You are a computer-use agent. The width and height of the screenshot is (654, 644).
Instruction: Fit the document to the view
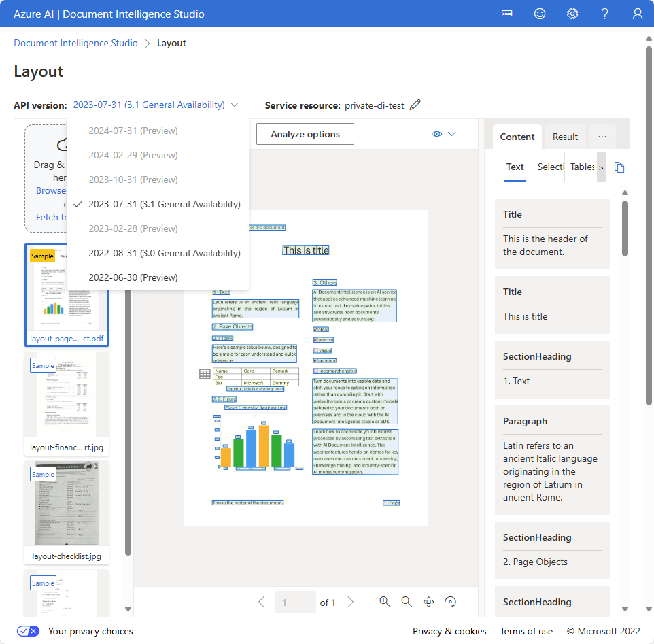coord(428,602)
